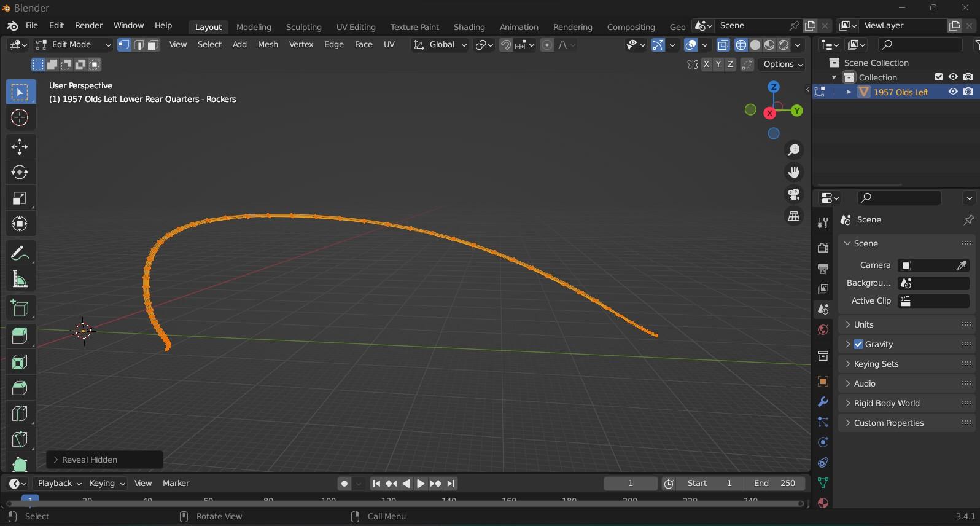The width and height of the screenshot is (980, 526).
Task: Click the properties search field
Action: click(899, 198)
